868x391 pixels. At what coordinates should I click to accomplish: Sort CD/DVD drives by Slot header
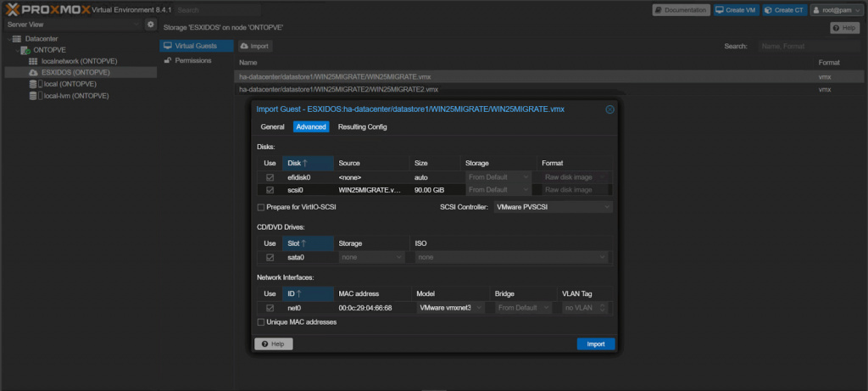[308, 243]
